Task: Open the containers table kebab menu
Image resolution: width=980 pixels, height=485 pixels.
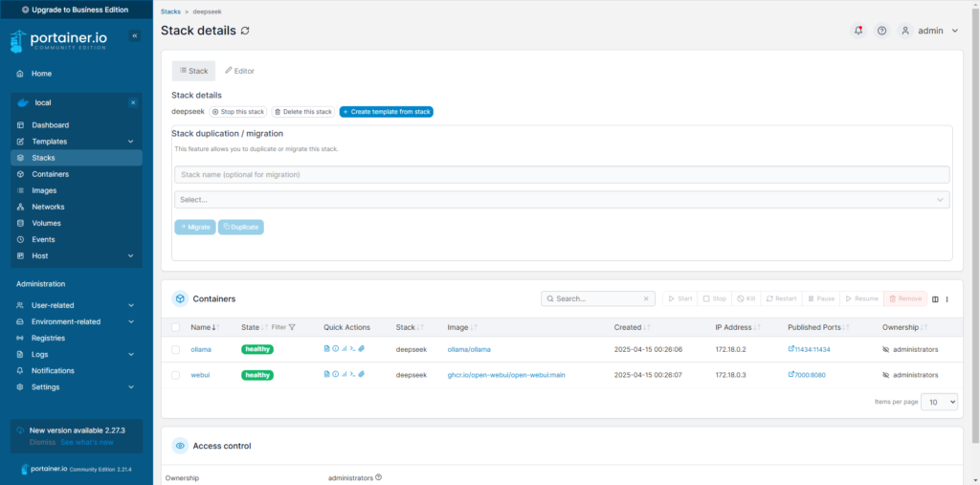Action: click(947, 298)
